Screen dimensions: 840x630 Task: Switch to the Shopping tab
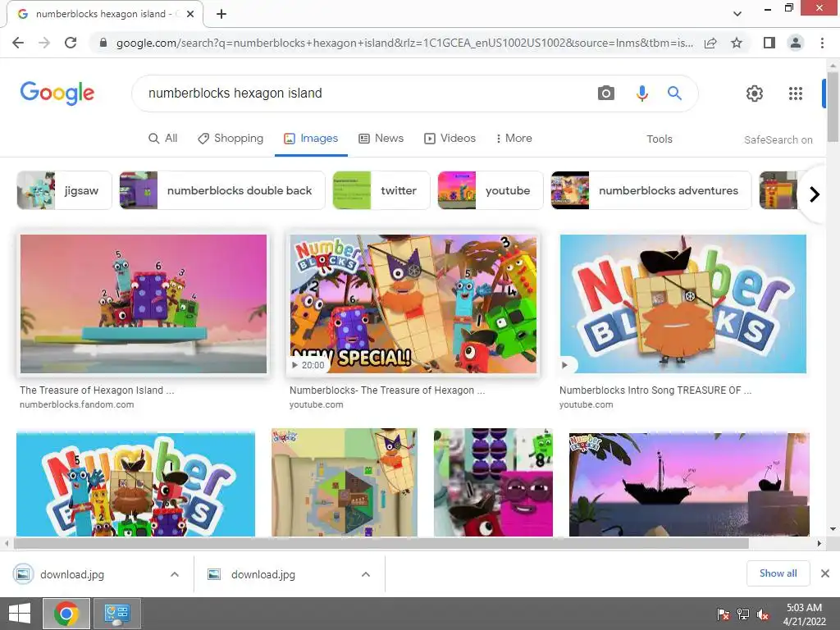[x=231, y=138]
